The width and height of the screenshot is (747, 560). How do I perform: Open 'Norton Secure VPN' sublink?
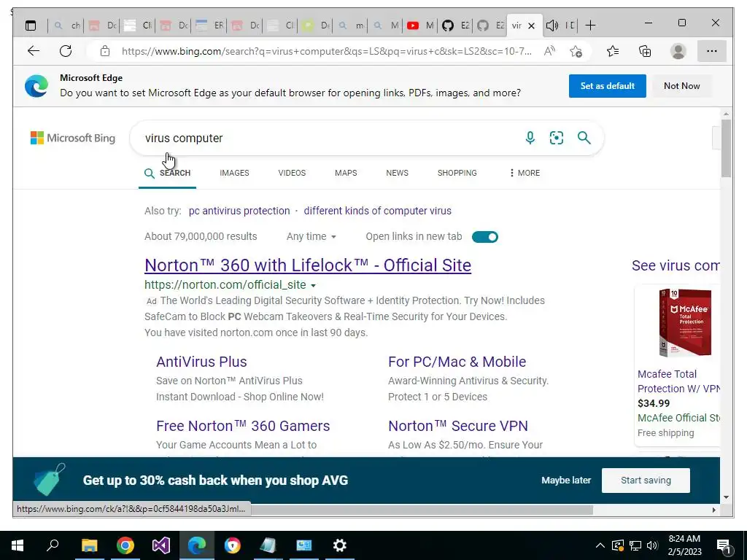point(458,426)
